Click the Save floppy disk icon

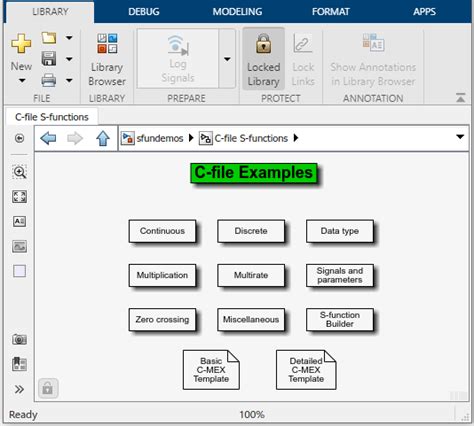tap(49, 59)
